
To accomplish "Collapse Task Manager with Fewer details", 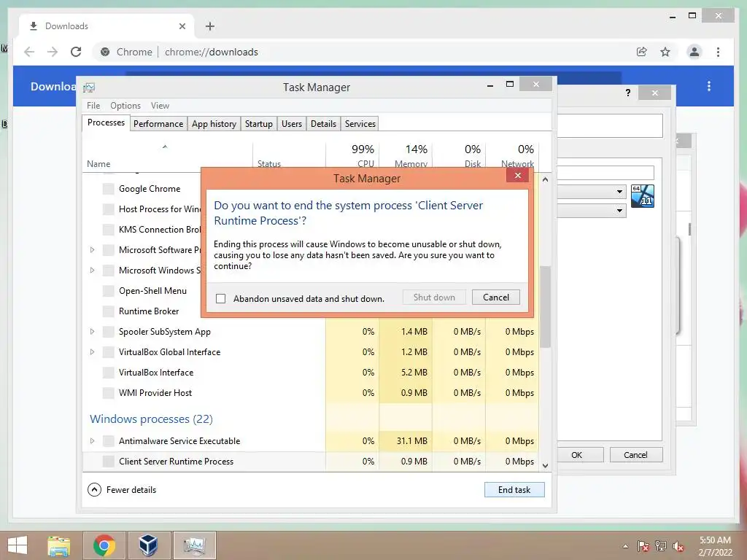I will (122, 490).
